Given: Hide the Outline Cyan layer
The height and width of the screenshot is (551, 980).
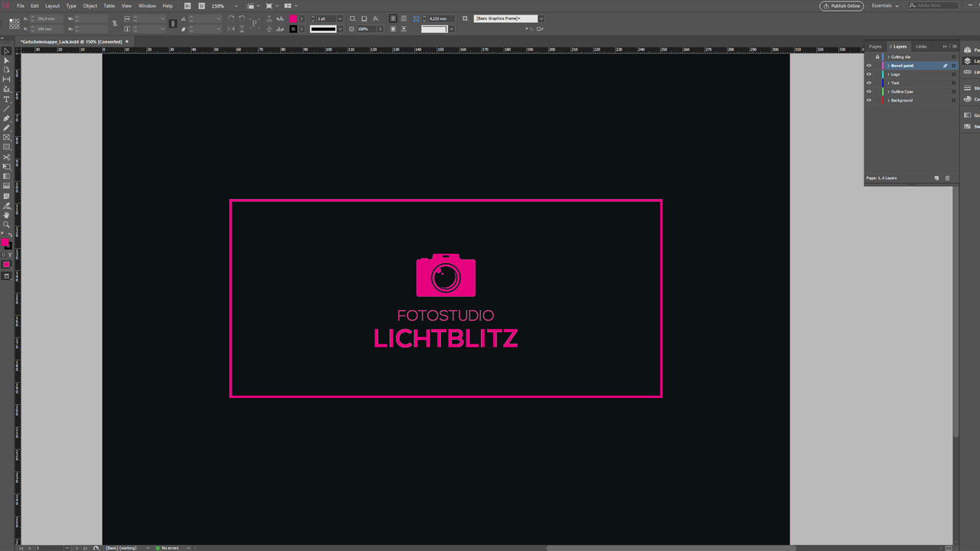Looking at the screenshot, I should tap(868, 92).
